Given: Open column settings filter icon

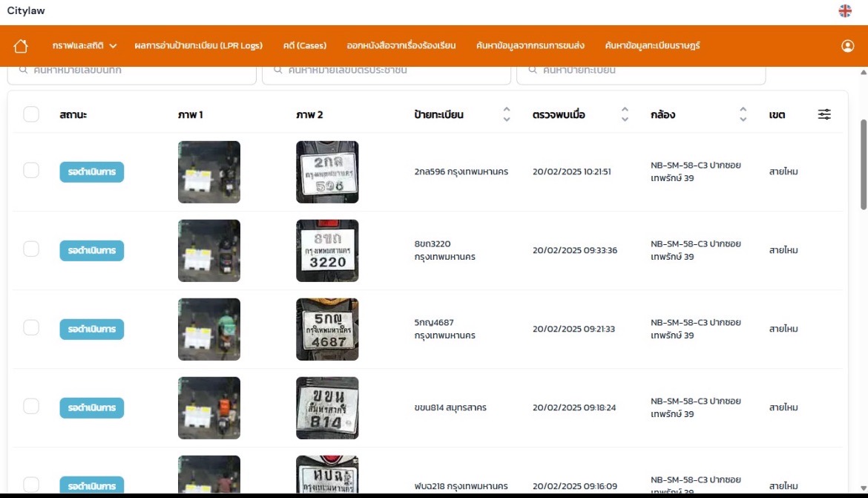Looking at the screenshot, I should (x=824, y=114).
